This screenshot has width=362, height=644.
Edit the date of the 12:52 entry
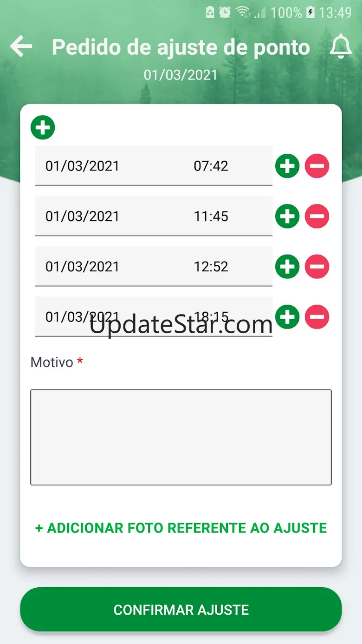tap(82, 266)
